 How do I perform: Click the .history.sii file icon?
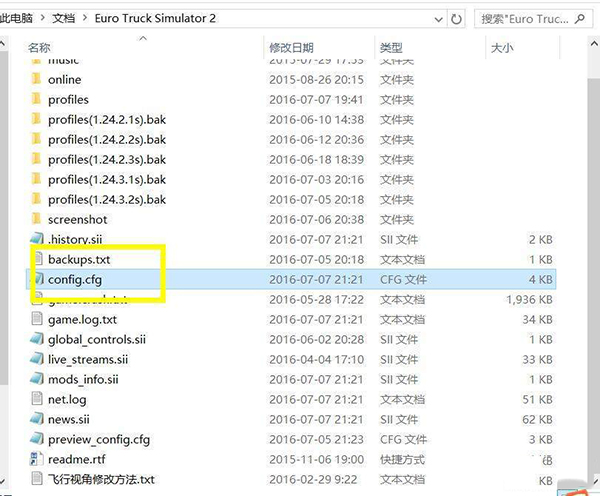[37, 239]
